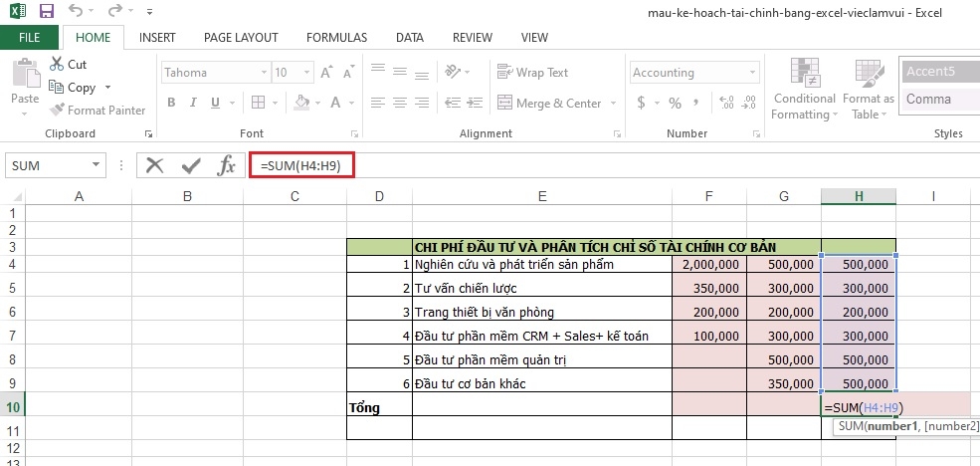Click the Borders icon

click(x=258, y=103)
